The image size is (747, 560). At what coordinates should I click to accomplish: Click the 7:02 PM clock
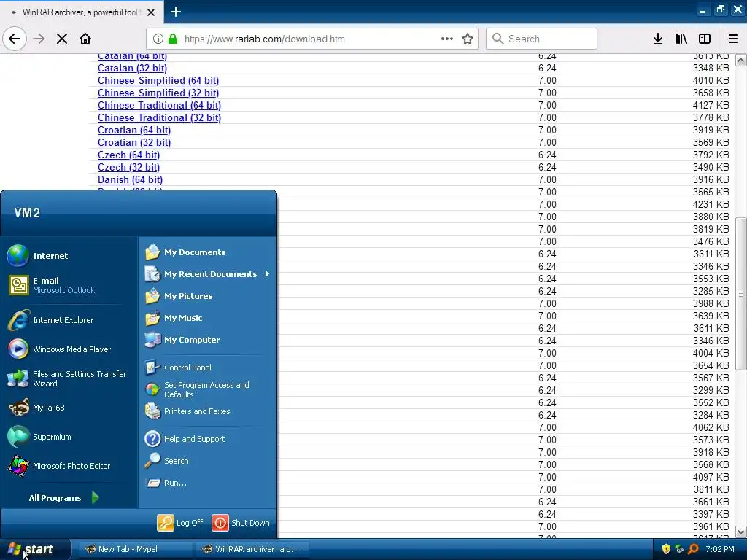click(720, 549)
